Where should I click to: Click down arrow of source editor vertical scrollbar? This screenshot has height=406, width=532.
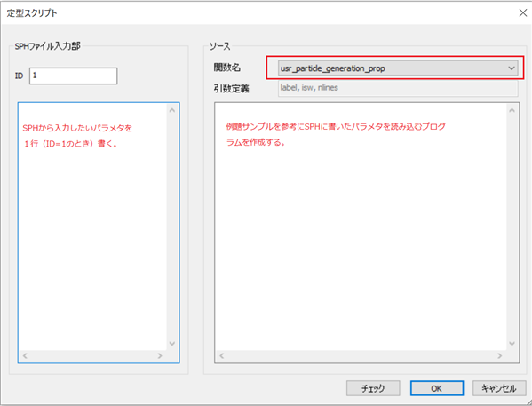point(512,343)
